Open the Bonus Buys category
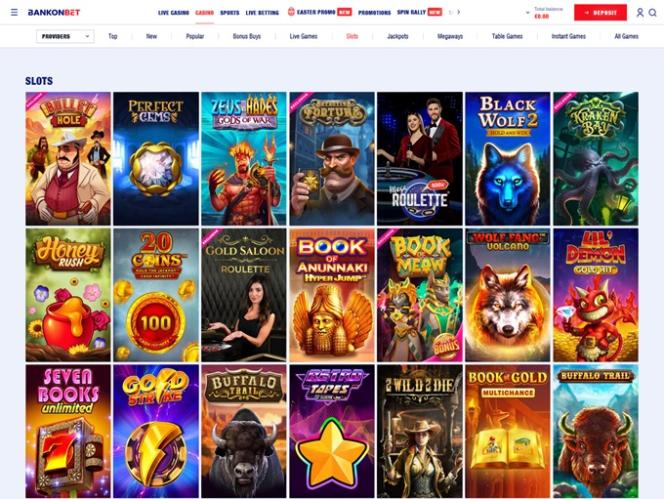Viewport: 664px width, 499px height. coord(246,36)
